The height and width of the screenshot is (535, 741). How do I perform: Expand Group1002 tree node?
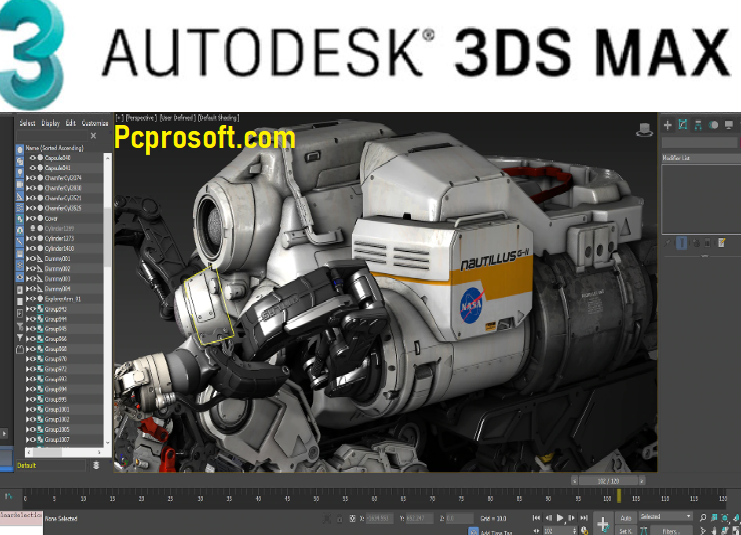27,419
